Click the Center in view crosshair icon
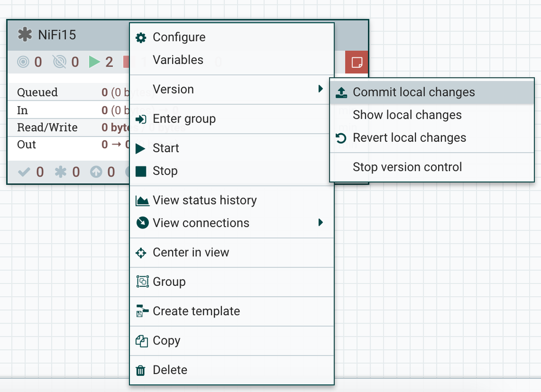The width and height of the screenshot is (541, 392). [x=141, y=252]
